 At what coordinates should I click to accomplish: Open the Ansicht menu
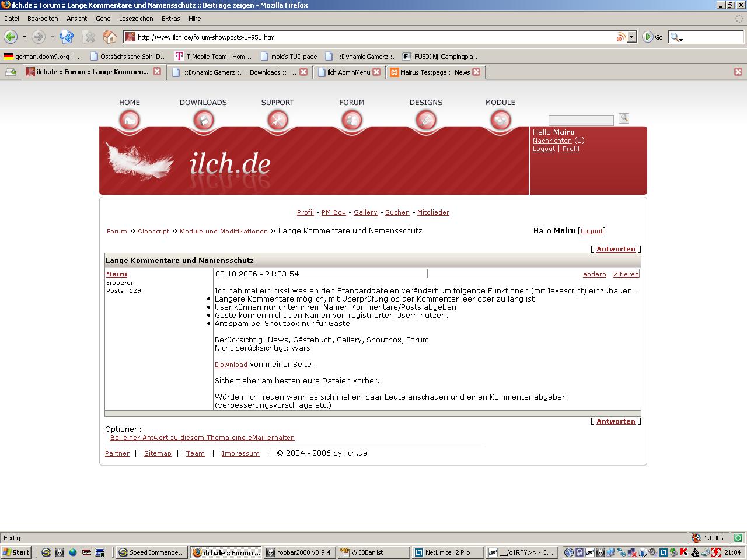(x=76, y=19)
